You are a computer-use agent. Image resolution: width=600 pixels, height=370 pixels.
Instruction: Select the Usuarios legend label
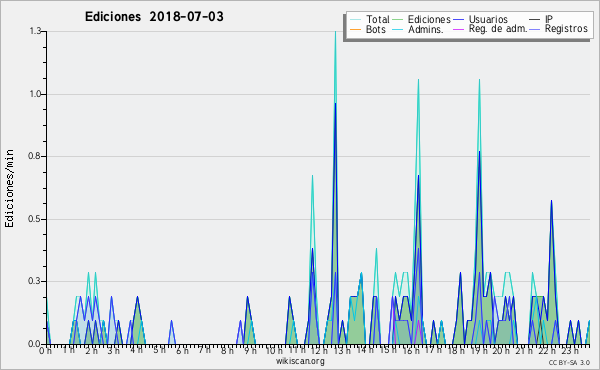[488, 19]
